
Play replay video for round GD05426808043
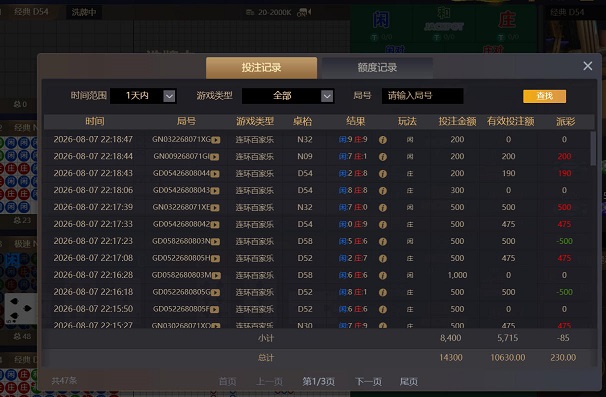(x=215, y=191)
